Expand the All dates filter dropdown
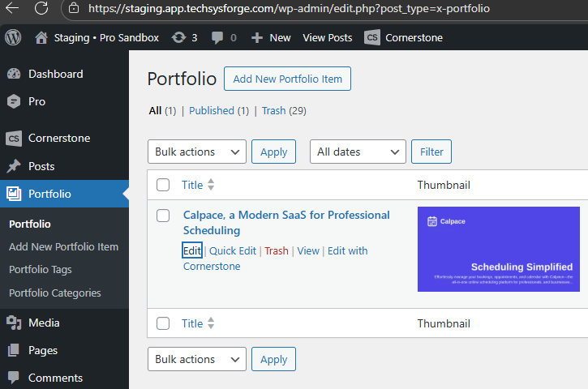This screenshot has height=389, width=588. coord(358,152)
